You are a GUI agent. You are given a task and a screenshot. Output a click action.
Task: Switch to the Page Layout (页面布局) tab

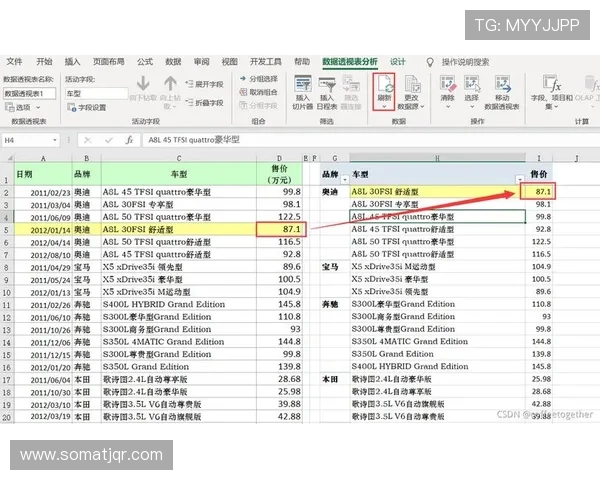[109, 62]
